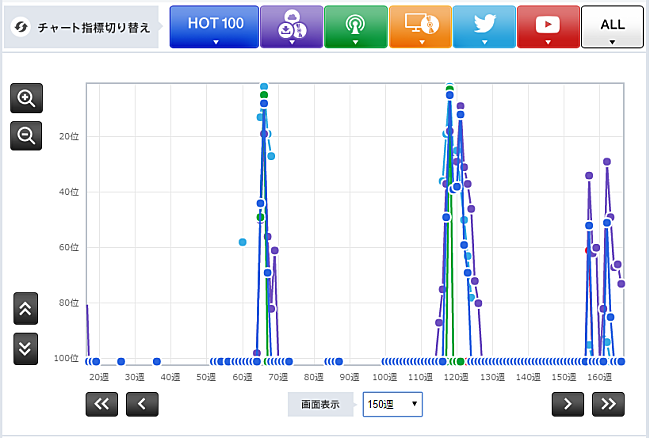Click the double down chevron button
The width and height of the screenshot is (650, 438).
click(x=26, y=348)
